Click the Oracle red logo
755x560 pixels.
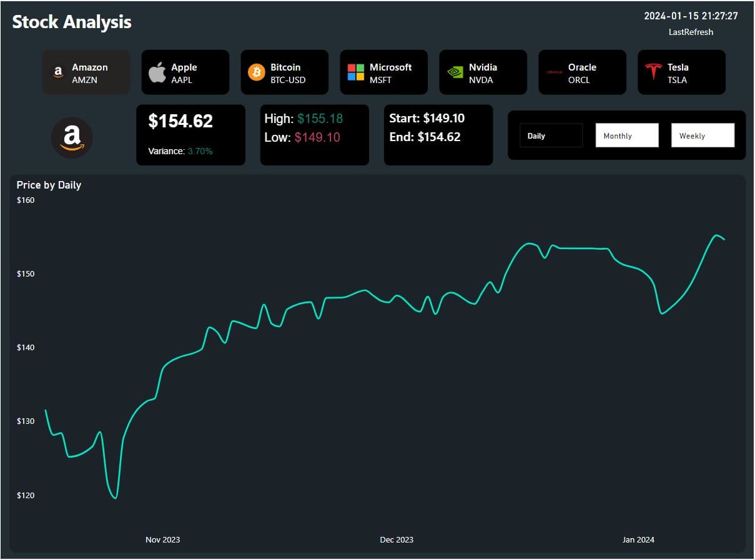click(x=555, y=72)
